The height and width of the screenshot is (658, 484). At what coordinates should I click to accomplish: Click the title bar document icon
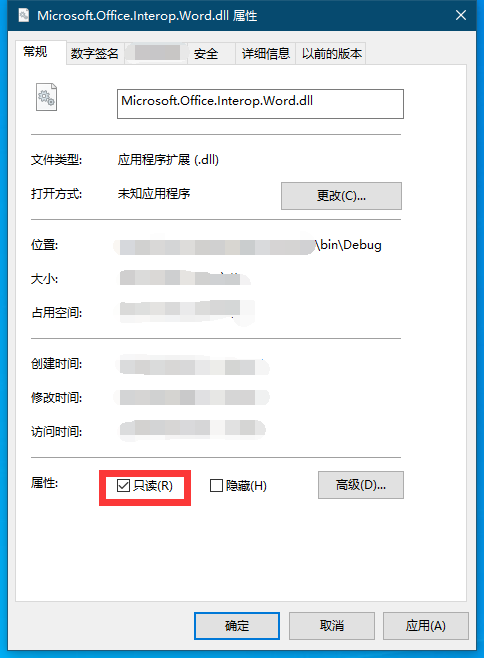click(24, 16)
